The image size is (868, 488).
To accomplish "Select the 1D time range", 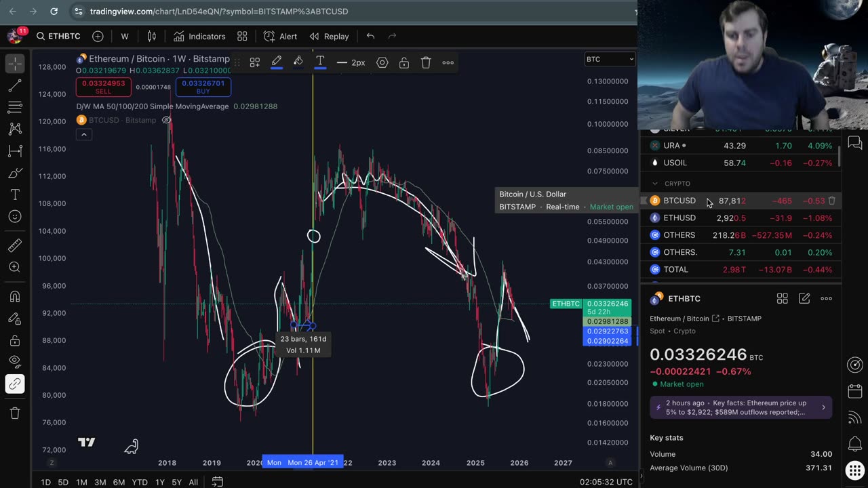I will click(45, 482).
